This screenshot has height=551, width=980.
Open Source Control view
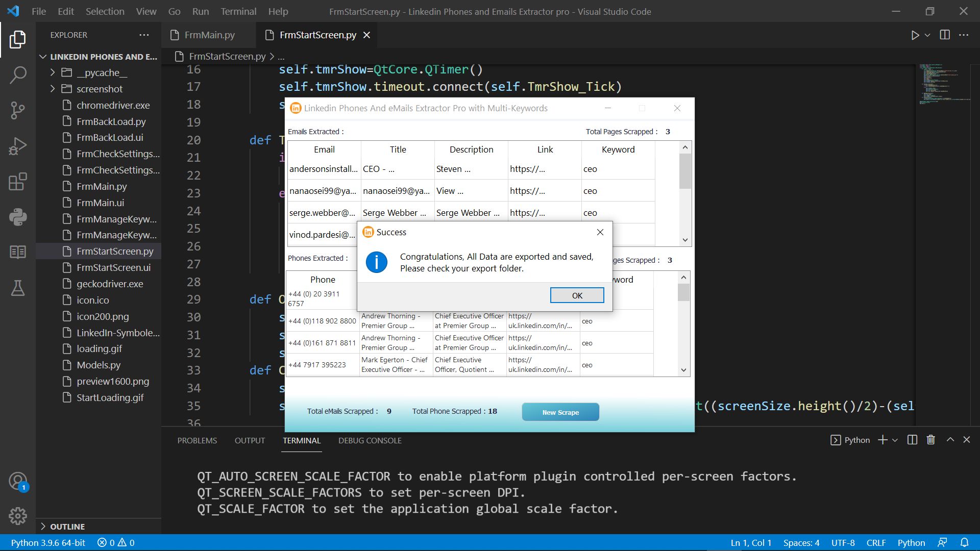pyautogui.click(x=18, y=110)
